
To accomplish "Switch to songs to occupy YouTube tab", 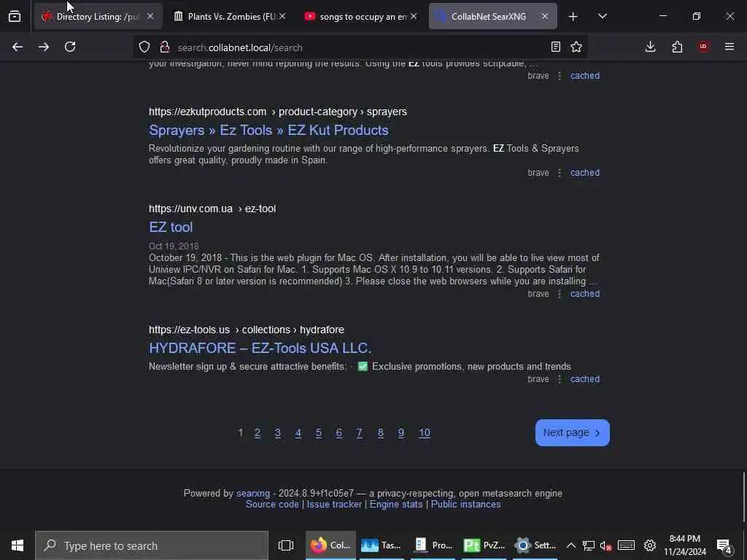I will pyautogui.click(x=360, y=16).
